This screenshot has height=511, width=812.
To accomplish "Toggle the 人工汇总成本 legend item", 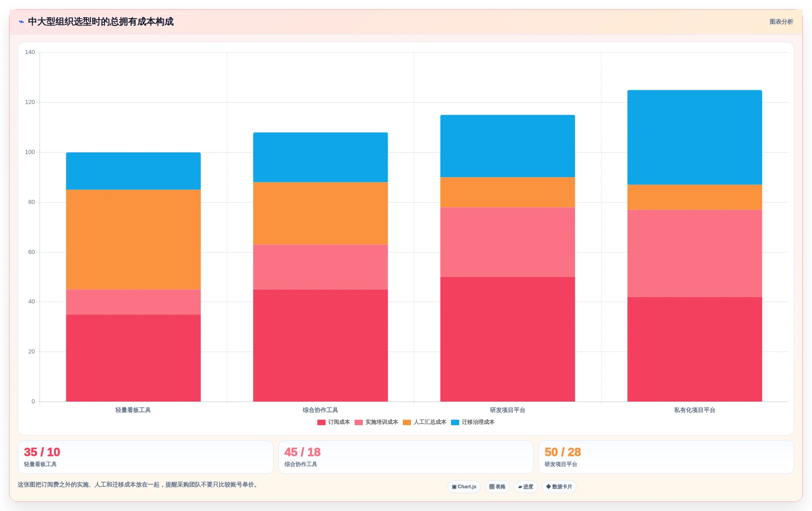I will click(x=425, y=422).
